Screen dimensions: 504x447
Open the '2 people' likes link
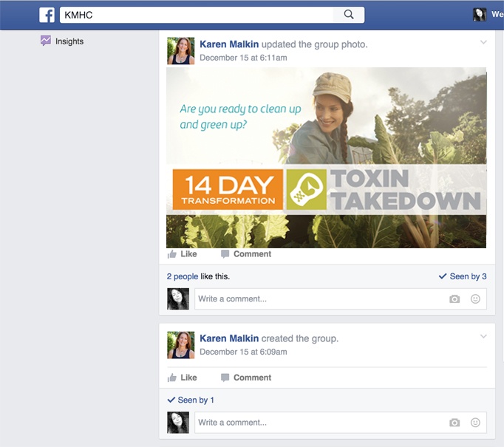pyautogui.click(x=183, y=276)
